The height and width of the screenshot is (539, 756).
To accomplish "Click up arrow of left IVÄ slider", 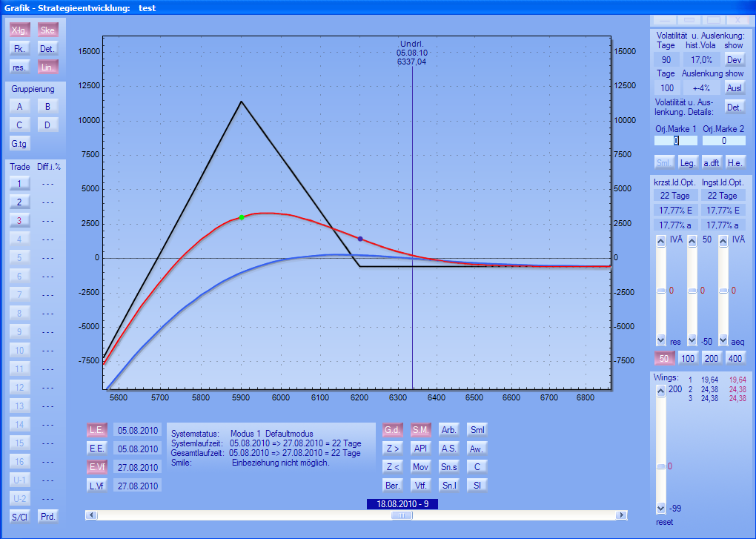I will [x=661, y=240].
